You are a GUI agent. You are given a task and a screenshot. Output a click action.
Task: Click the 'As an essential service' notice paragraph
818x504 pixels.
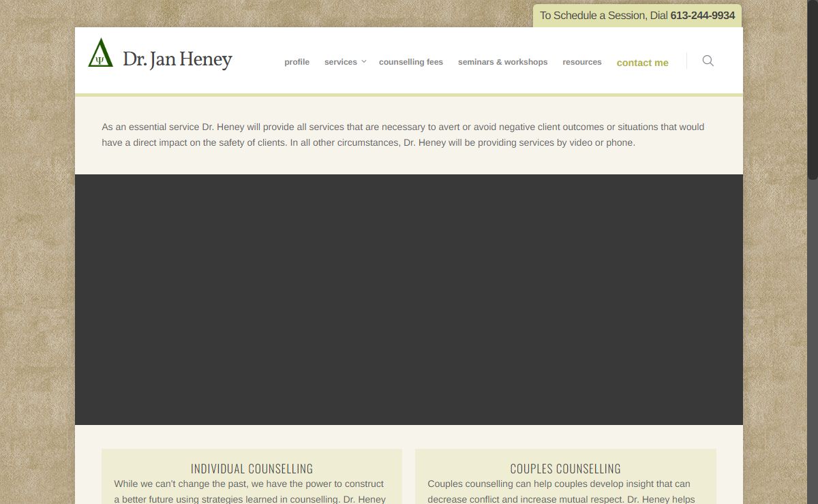tap(403, 135)
